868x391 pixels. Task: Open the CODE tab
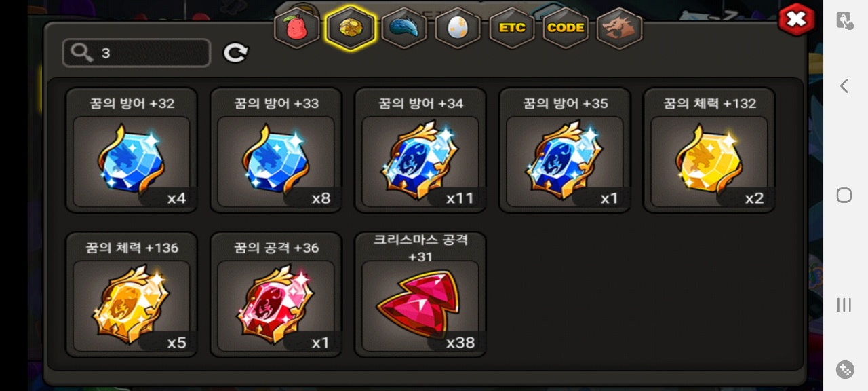(566, 28)
